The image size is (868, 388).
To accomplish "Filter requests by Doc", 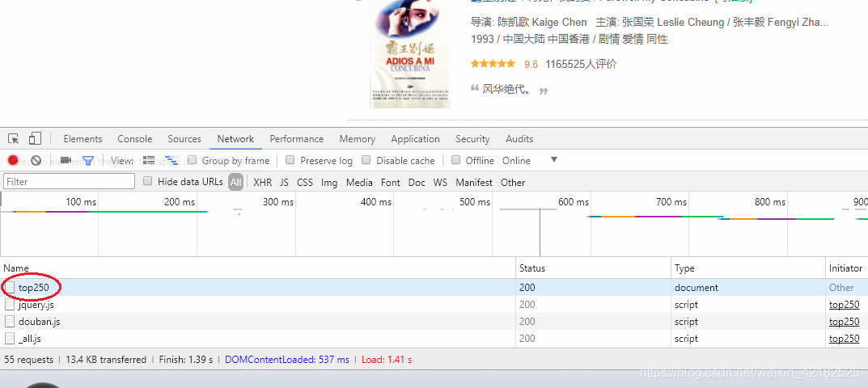I will [417, 182].
